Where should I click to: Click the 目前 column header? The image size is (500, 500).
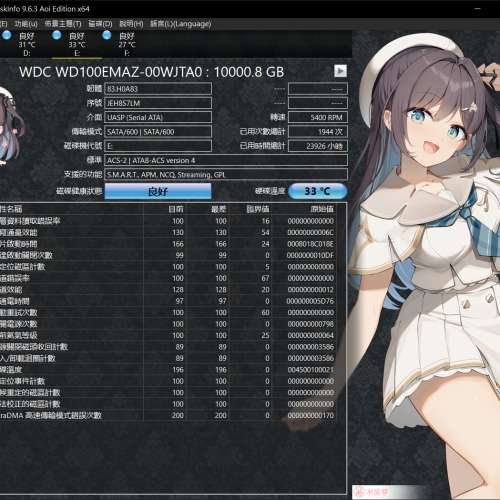tap(176, 209)
